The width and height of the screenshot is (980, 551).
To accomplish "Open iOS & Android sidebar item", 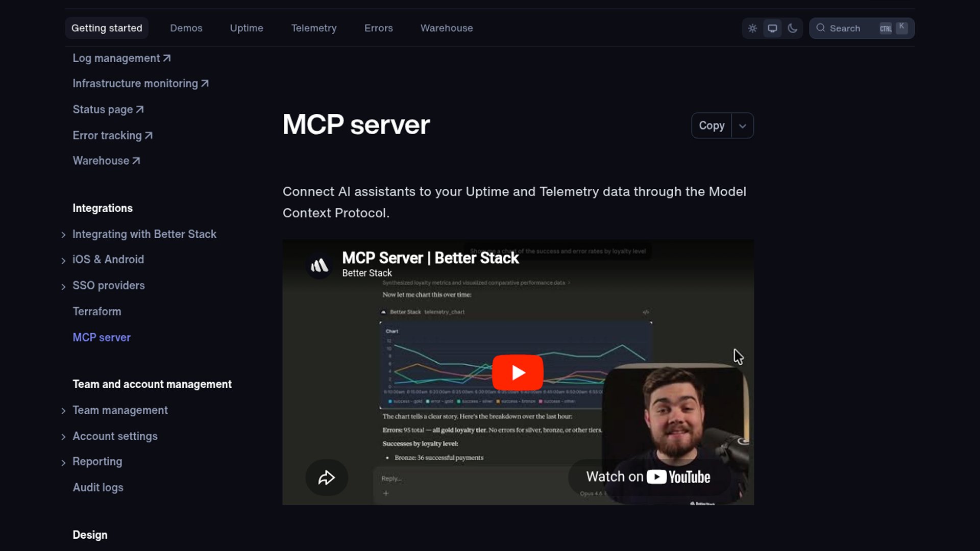I will tap(108, 259).
